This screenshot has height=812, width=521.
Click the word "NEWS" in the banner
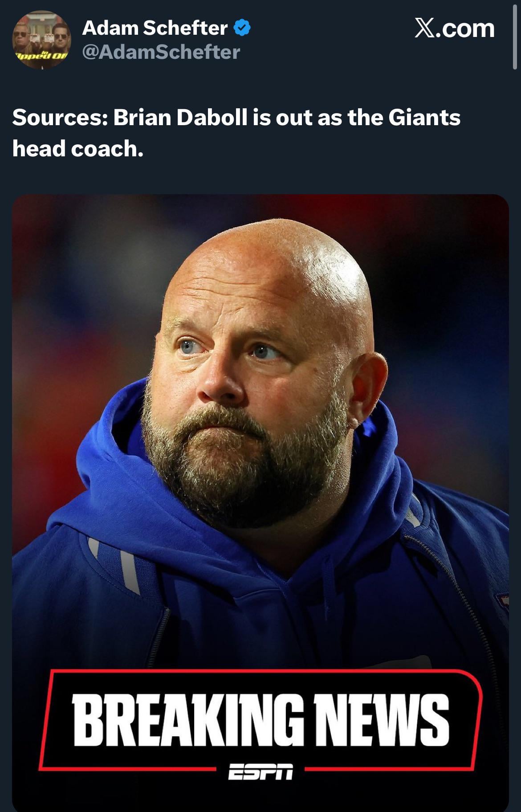(x=382, y=720)
